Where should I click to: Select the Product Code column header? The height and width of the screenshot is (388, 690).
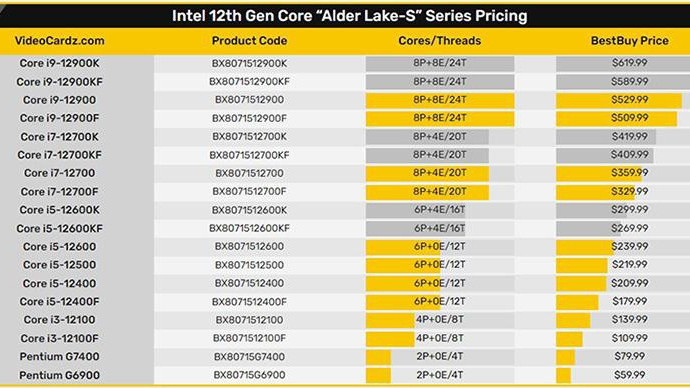point(249,41)
